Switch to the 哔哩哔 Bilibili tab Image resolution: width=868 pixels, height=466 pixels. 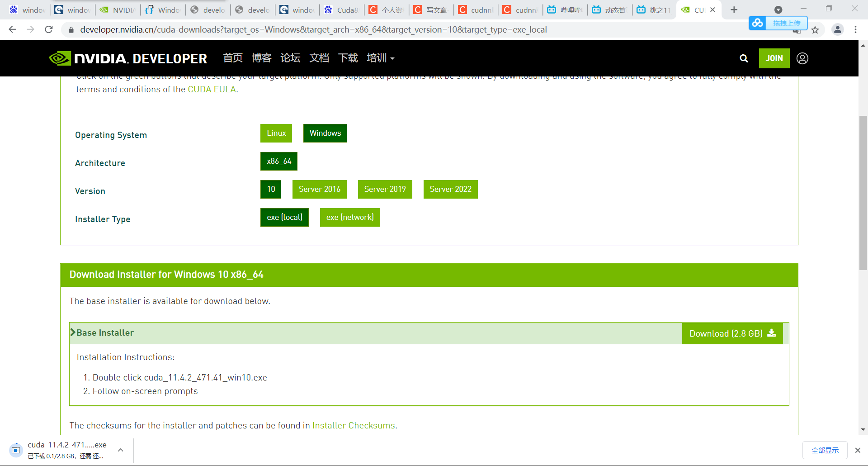click(x=565, y=10)
